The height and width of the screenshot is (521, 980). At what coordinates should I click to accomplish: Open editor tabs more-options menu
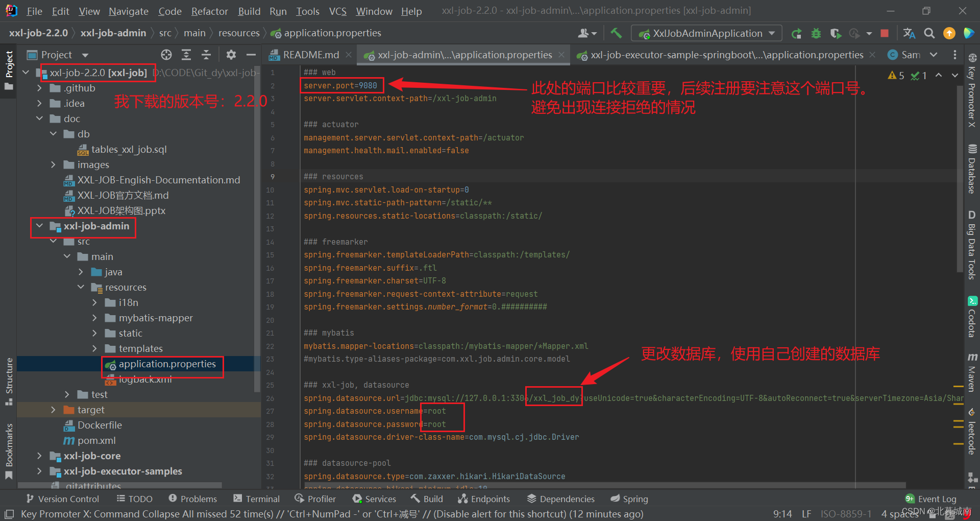(x=955, y=55)
